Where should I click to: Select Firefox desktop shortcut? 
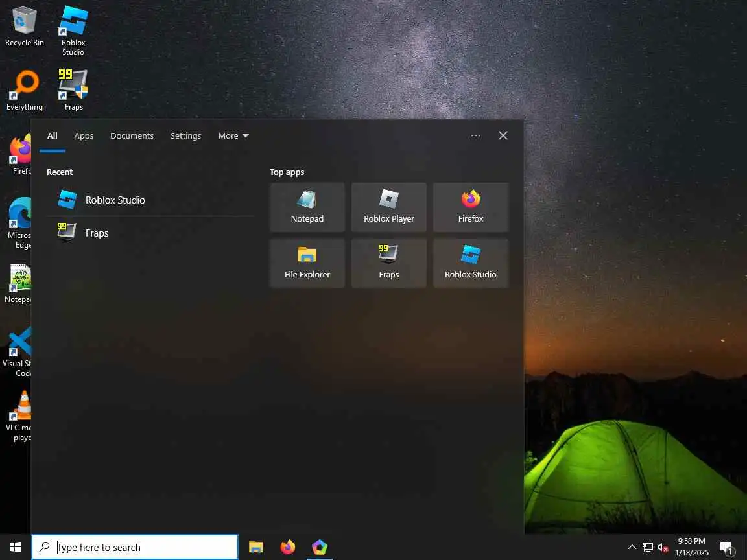(20, 154)
